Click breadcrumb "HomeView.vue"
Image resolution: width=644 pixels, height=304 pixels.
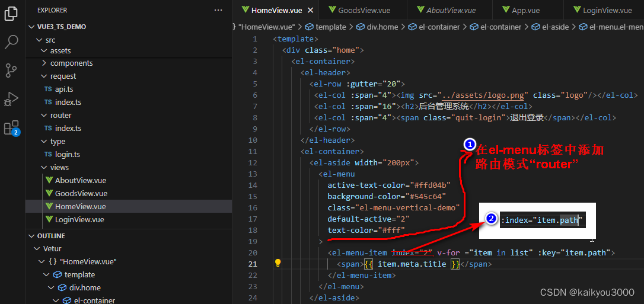pos(267,27)
